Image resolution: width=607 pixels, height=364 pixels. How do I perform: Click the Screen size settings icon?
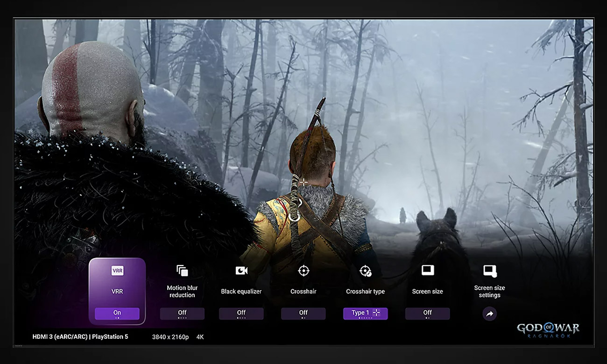(x=489, y=271)
